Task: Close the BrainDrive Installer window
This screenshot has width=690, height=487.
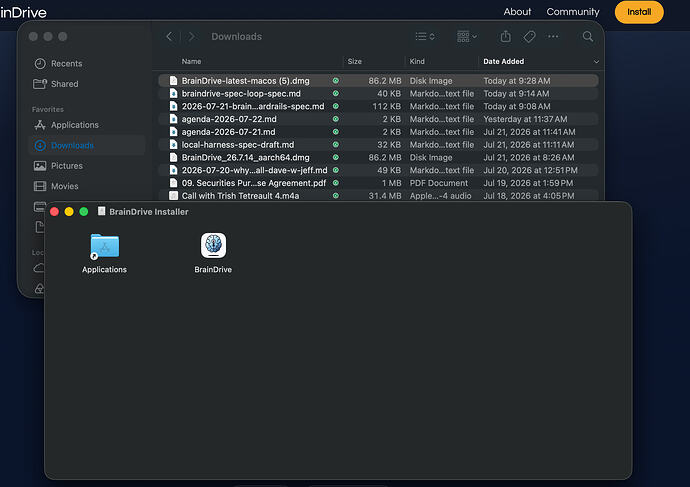Action: coord(55,212)
